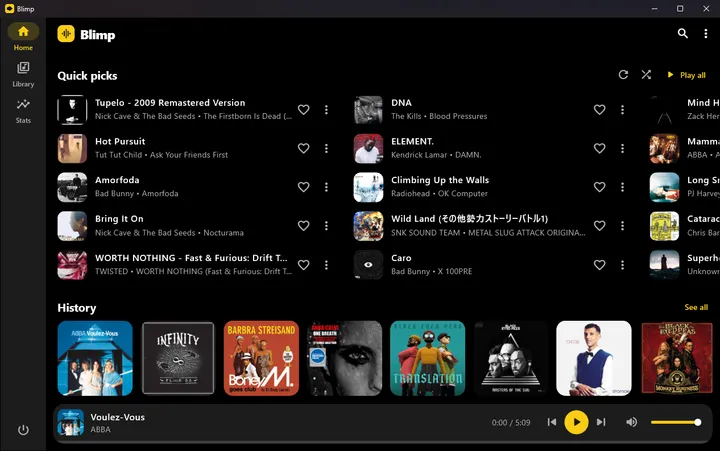This screenshot has height=451, width=720.
Task: Refresh the Quick picks list
Action: [623, 74]
